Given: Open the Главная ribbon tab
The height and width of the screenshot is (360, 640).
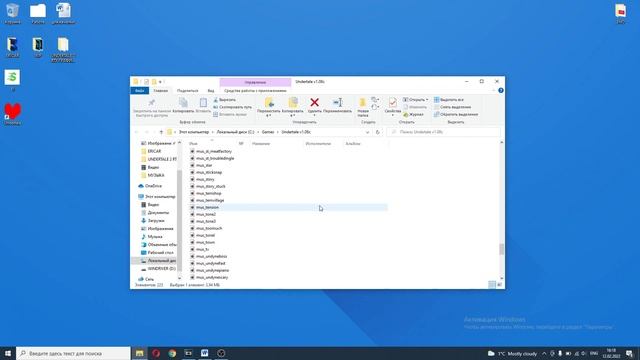Looking at the screenshot, I should [x=160, y=91].
